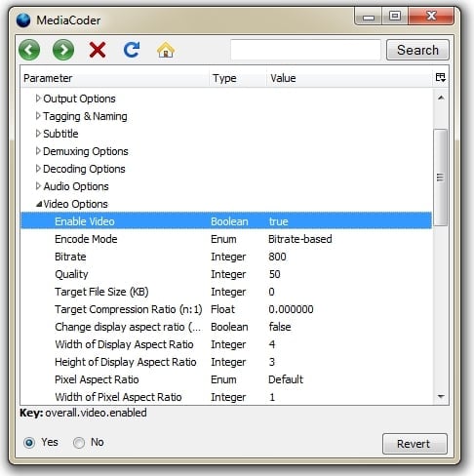Click the scrollbar down arrow

(x=441, y=396)
